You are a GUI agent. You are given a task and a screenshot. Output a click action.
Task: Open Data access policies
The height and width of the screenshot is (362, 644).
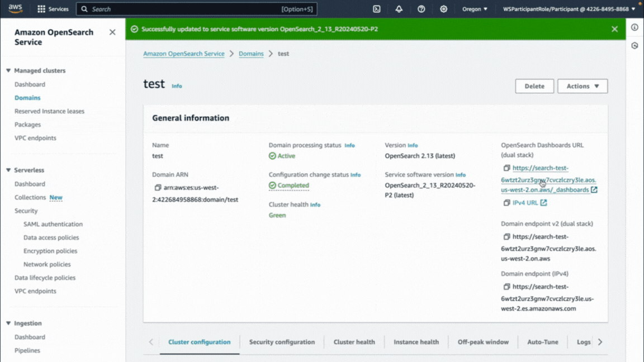pyautogui.click(x=51, y=237)
